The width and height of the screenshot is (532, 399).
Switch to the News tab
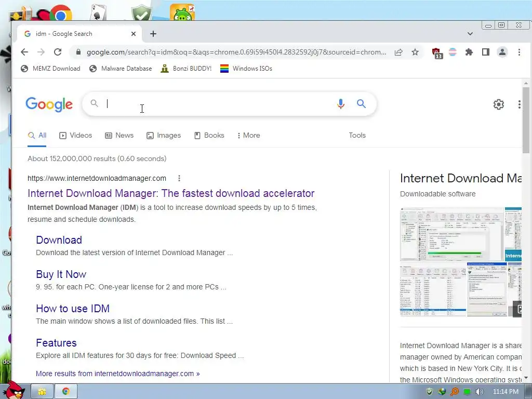[119, 136]
